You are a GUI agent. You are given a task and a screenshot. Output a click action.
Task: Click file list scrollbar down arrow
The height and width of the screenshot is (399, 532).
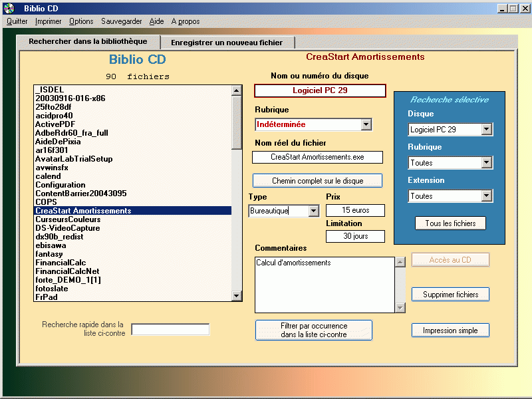(x=237, y=296)
